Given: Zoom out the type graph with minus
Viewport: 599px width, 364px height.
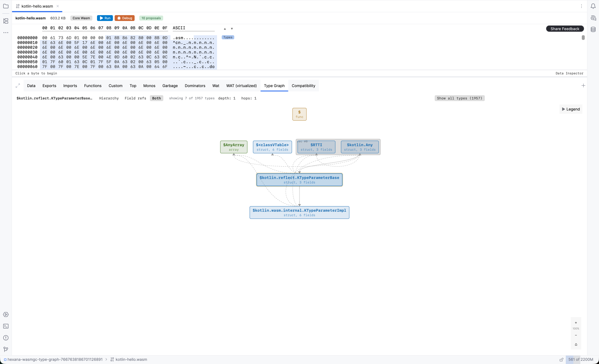Looking at the screenshot, I should 576,335.
